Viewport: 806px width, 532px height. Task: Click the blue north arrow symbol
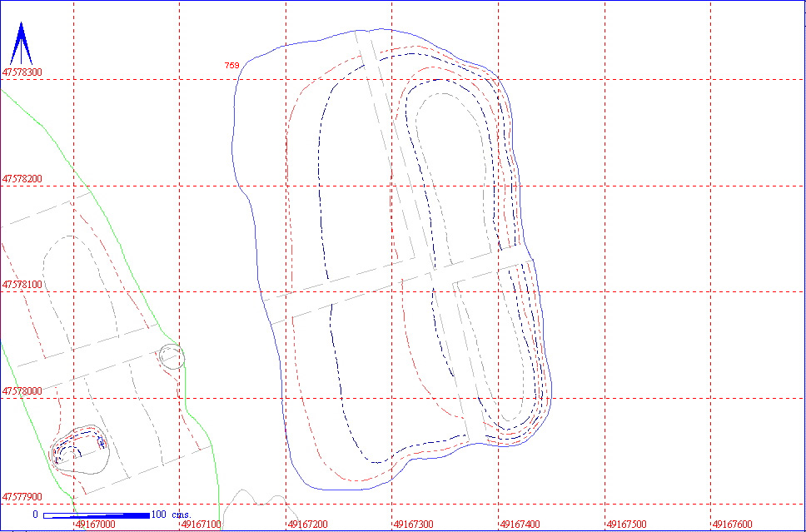(x=21, y=43)
